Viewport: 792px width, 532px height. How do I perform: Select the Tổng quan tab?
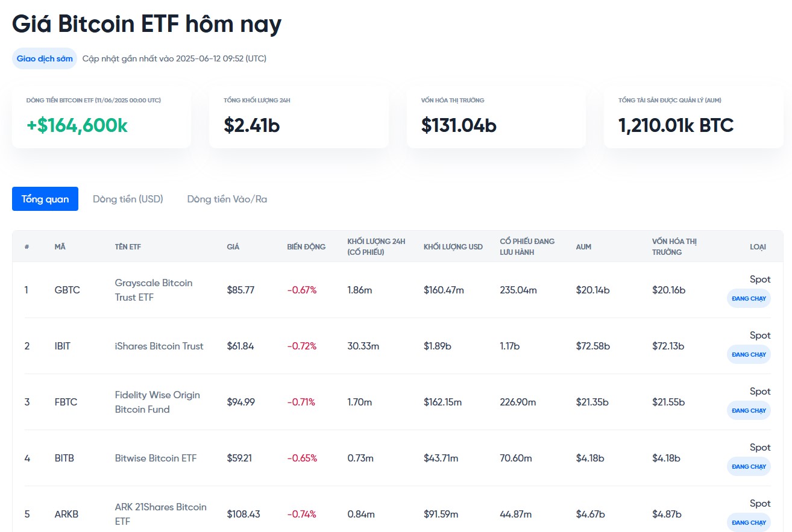coord(45,199)
